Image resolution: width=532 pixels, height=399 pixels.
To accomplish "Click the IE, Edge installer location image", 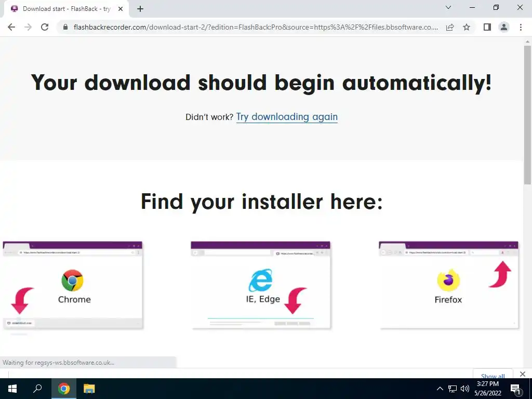I will [x=261, y=285].
